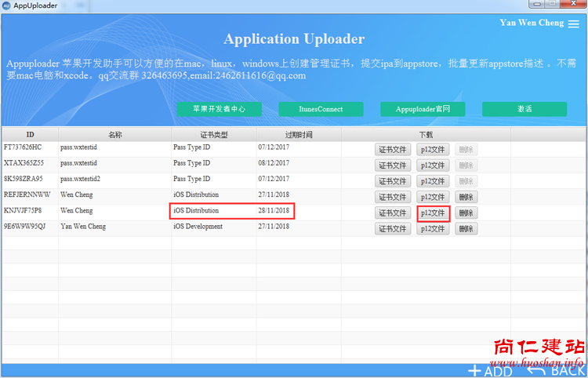
Task: Visit Appuploader官网 website button
Action: [423, 109]
